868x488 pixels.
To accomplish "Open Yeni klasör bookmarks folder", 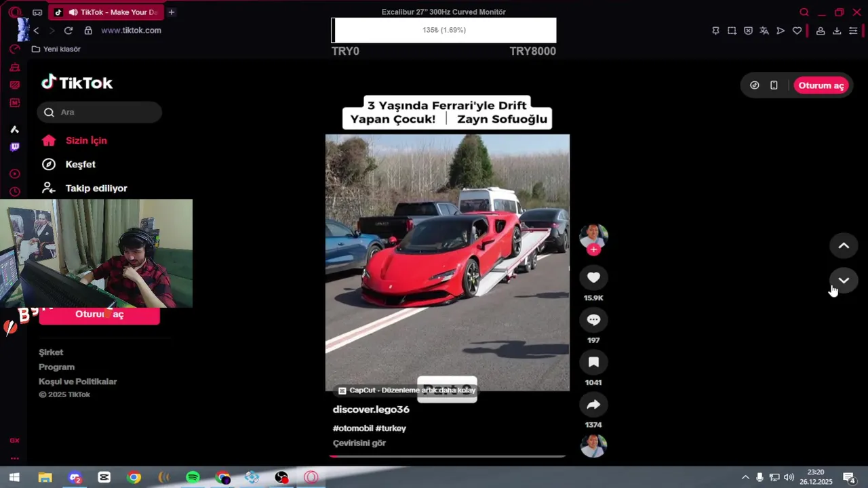I will tap(56, 49).
